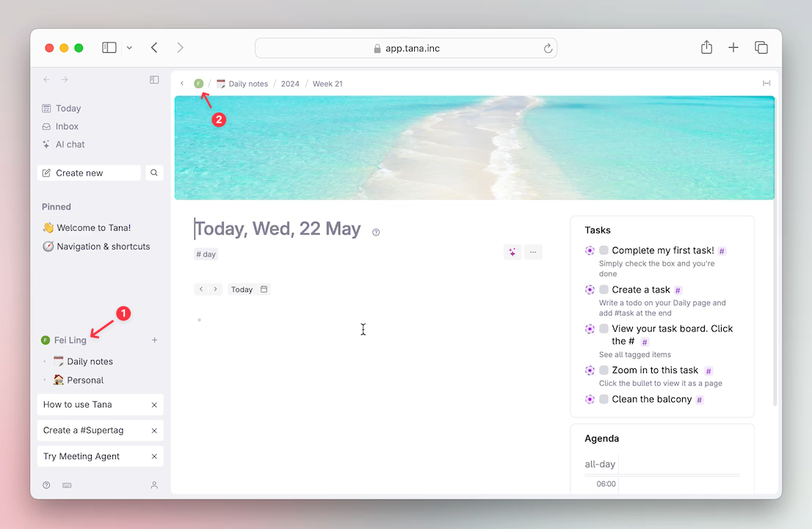Go forward using Safari forward arrow
This screenshot has width=812, height=529.
point(180,48)
